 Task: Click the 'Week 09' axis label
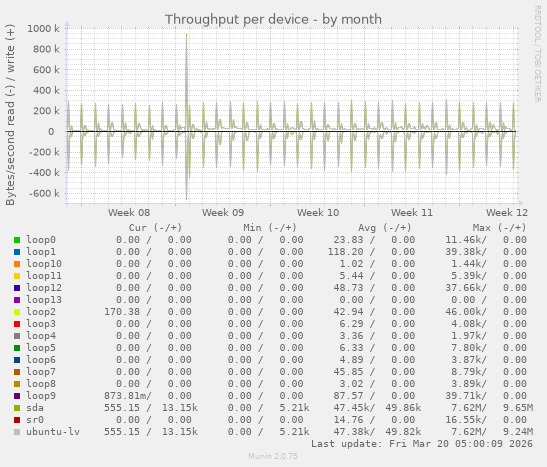223,213
